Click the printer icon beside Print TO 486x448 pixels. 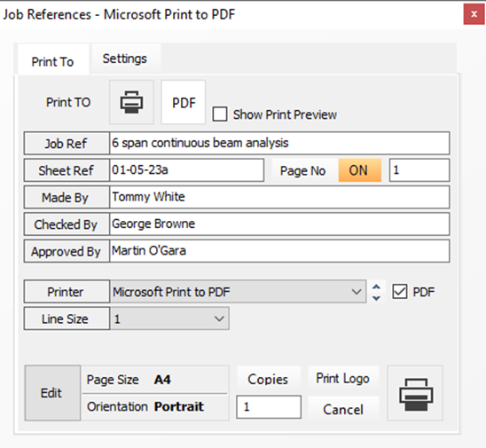(x=131, y=102)
